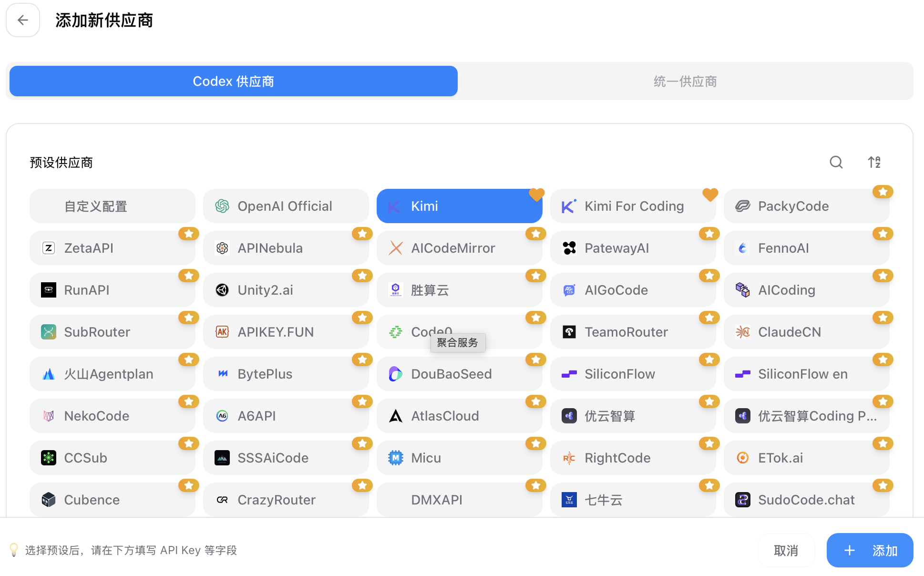Select CCSub provider preset
Image resolution: width=924 pixels, height=576 pixels.
(x=113, y=458)
